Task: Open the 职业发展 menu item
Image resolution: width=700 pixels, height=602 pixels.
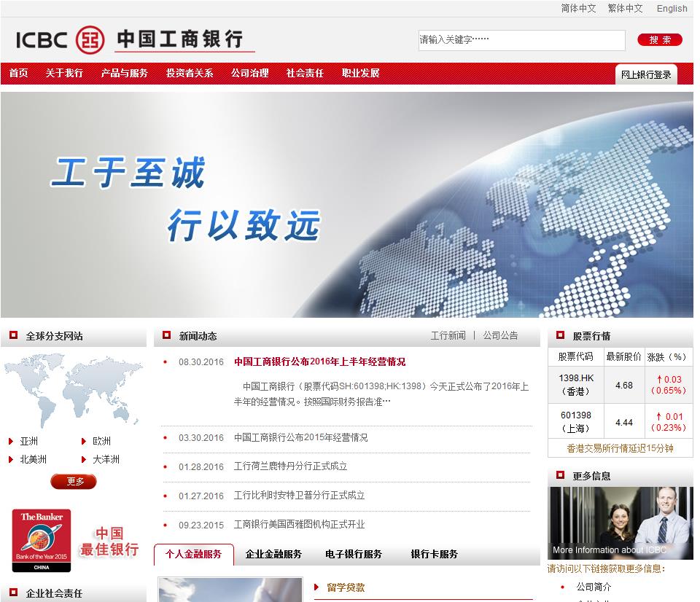Action: [x=361, y=73]
